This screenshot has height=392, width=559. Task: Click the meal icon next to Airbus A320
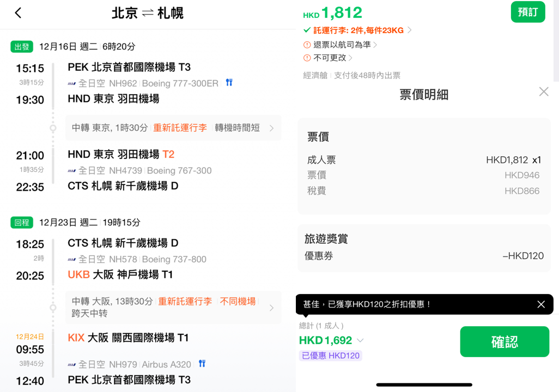(x=202, y=364)
